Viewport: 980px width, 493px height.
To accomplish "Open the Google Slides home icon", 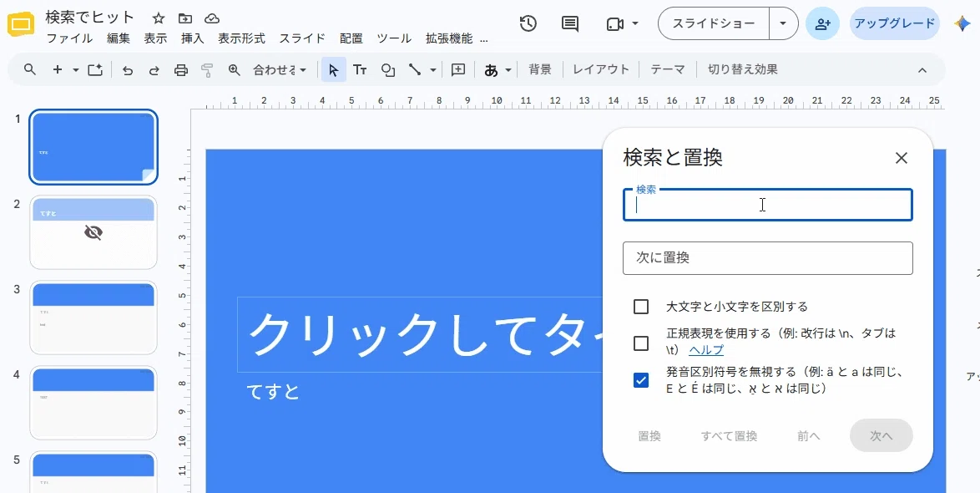I will tap(22, 25).
